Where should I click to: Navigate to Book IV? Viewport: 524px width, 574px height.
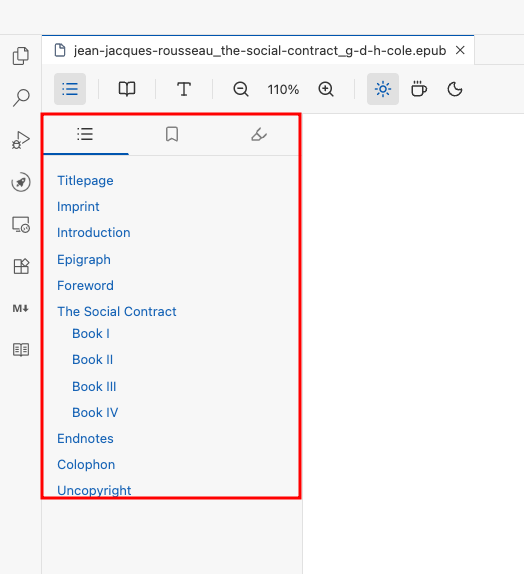coord(95,413)
